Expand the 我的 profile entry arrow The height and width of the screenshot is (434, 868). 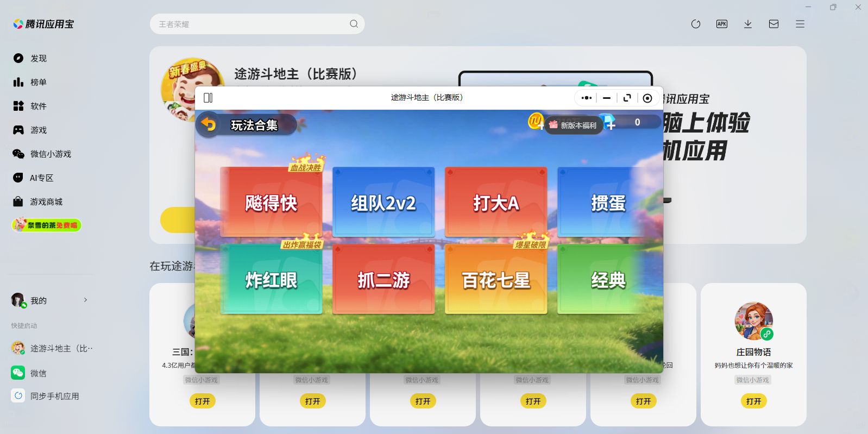tap(85, 300)
